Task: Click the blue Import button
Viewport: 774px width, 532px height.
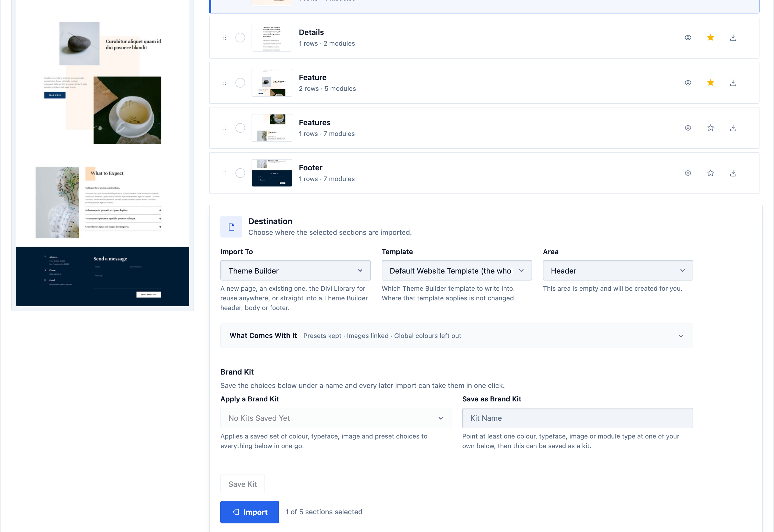Action: [250, 512]
